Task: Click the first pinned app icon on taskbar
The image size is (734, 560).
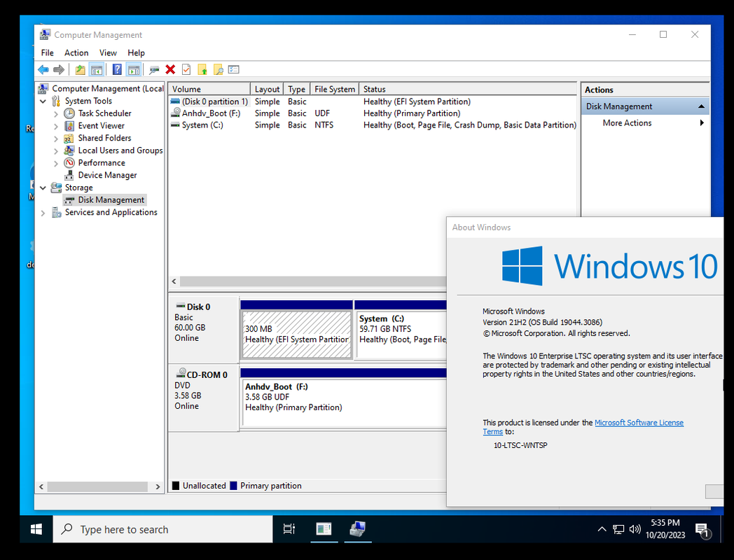Action: tap(324, 529)
